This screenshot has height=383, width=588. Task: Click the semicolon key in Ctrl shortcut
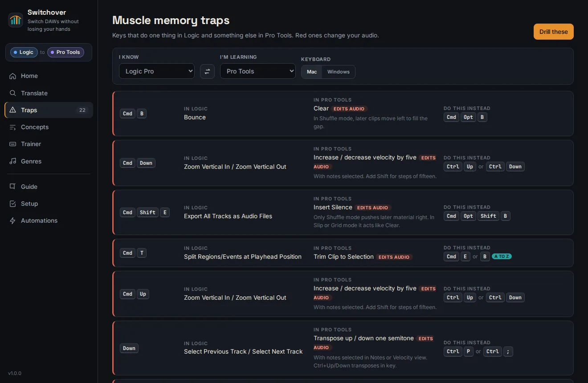tap(508, 351)
